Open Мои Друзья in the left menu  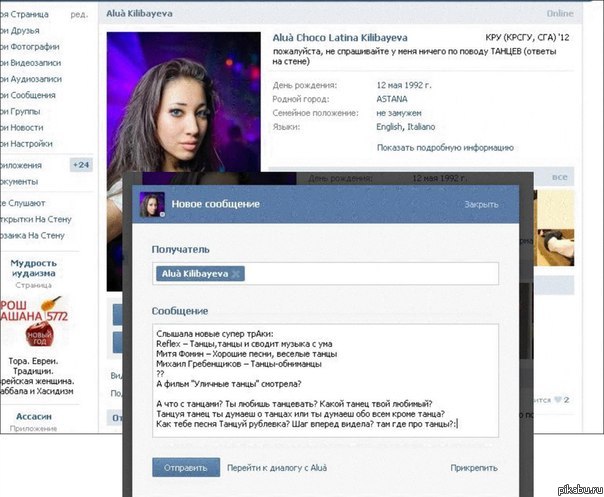[20, 30]
